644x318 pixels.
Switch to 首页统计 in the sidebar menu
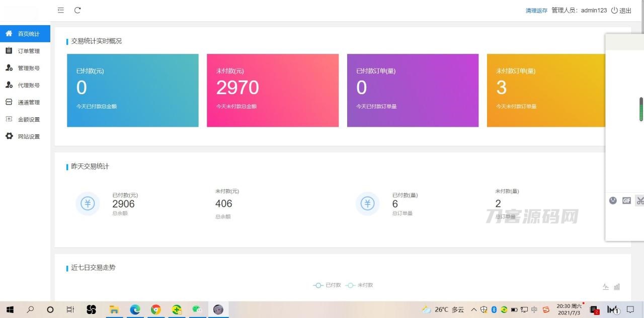point(25,34)
